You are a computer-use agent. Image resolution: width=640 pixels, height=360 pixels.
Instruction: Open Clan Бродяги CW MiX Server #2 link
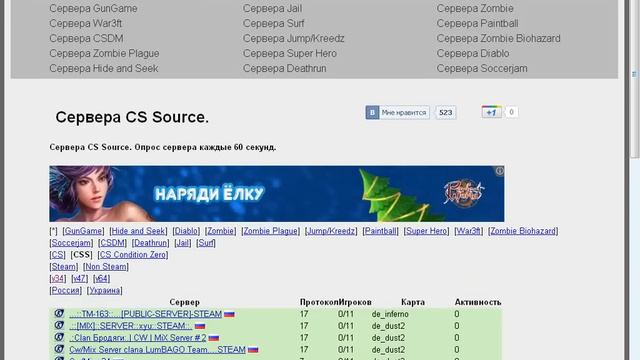click(138, 338)
